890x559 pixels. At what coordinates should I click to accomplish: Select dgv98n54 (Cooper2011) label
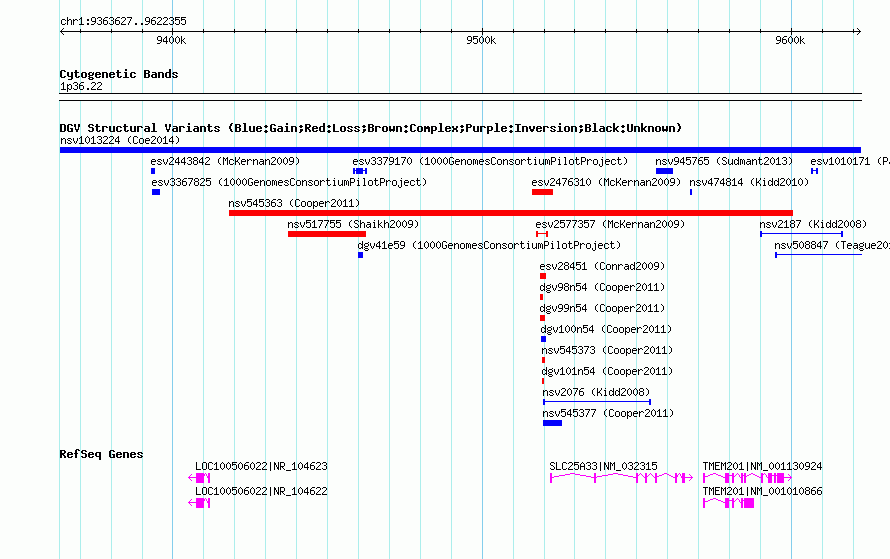coord(602,287)
